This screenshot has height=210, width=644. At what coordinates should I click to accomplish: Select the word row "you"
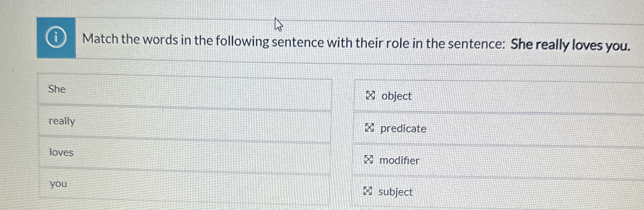pyautogui.click(x=161, y=184)
